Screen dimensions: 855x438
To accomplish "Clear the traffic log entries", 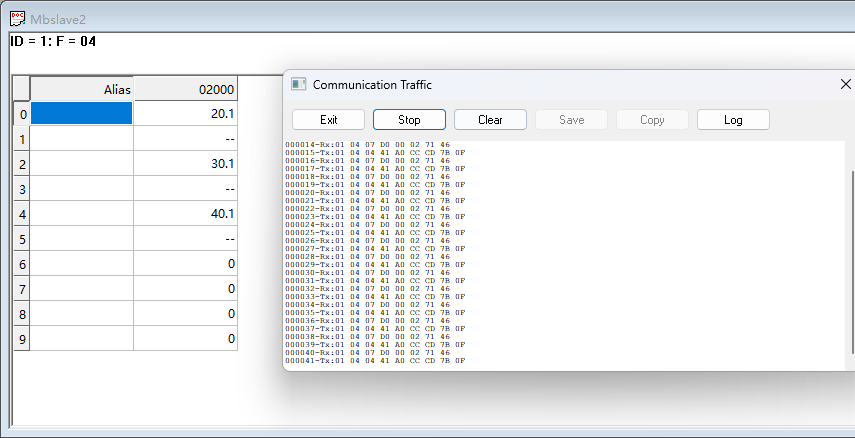I will tap(490, 120).
